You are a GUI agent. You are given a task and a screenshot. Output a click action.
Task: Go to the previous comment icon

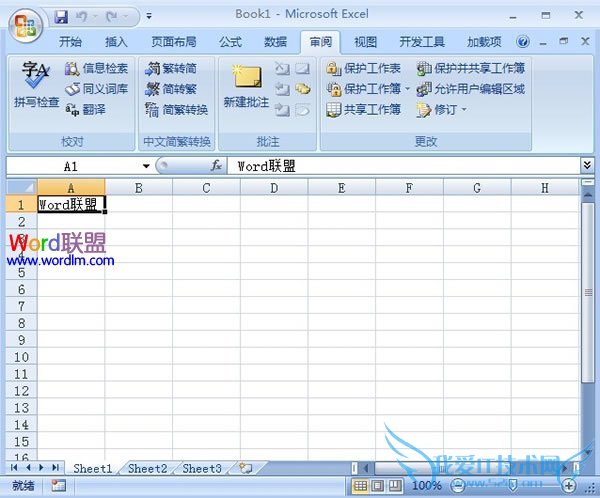coord(282,90)
